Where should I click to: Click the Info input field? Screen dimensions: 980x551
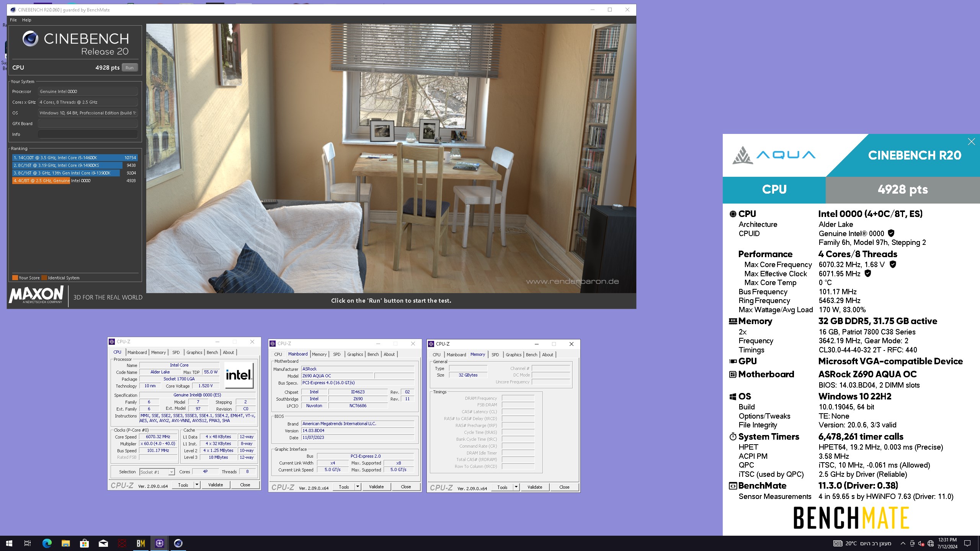pos(88,134)
